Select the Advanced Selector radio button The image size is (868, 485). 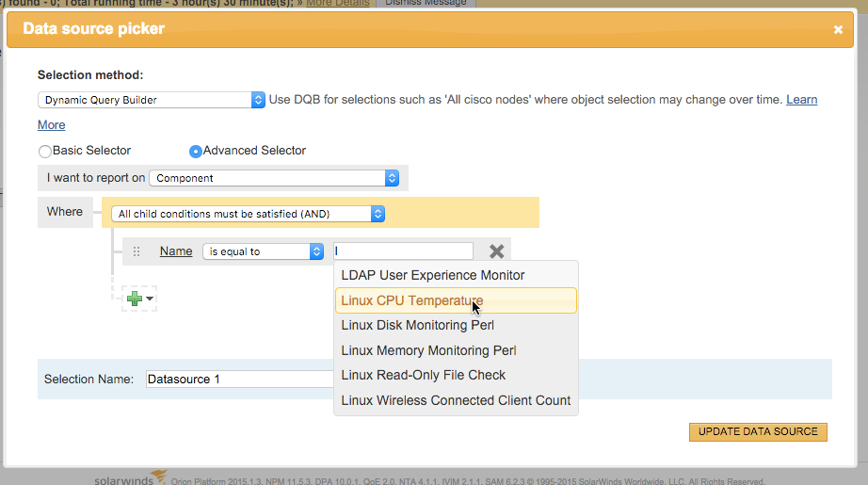(x=196, y=151)
